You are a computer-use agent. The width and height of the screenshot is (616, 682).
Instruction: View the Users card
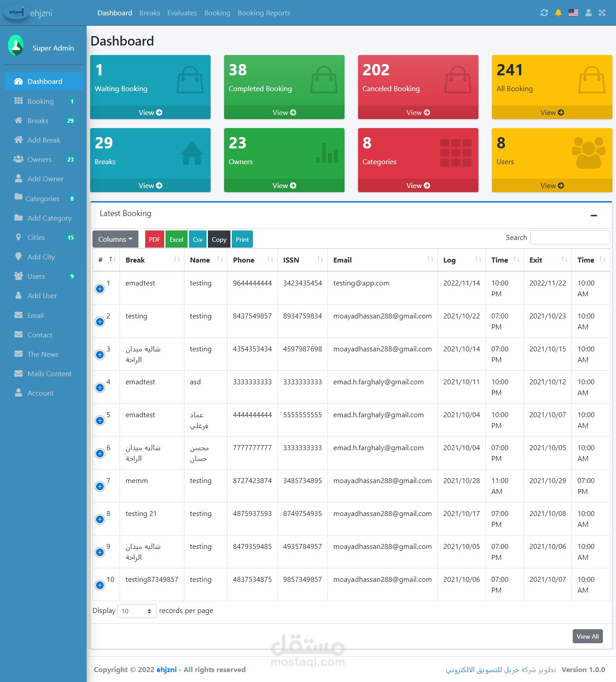552,185
